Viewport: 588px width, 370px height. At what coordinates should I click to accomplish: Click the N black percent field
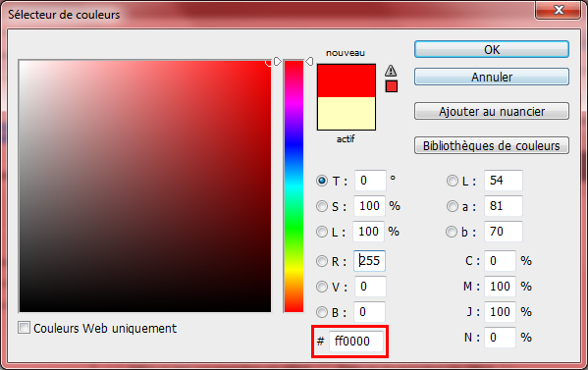(x=500, y=338)
